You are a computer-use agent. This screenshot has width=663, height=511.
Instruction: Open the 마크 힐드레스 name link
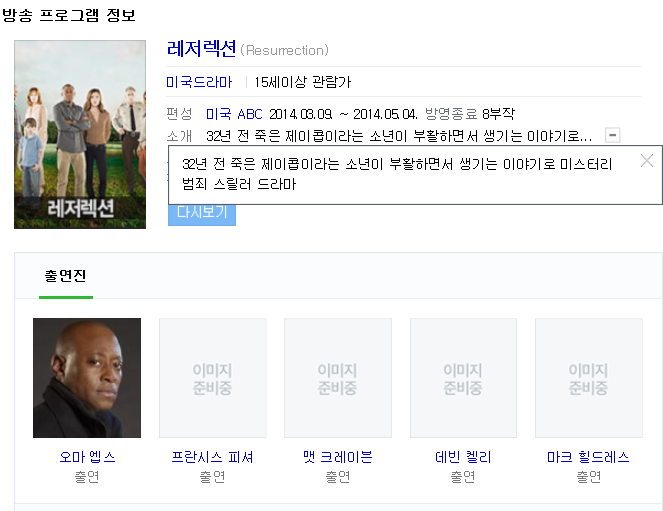click(x=588, y=457)
